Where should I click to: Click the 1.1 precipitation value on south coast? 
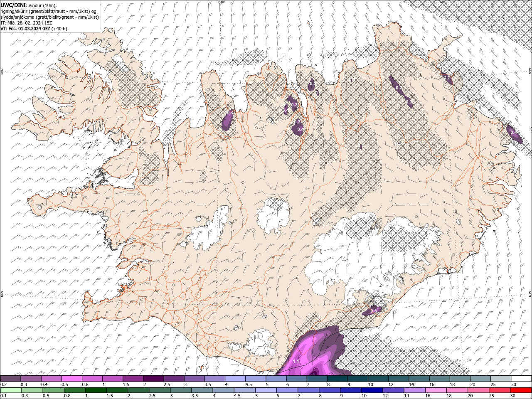[296, 362]
